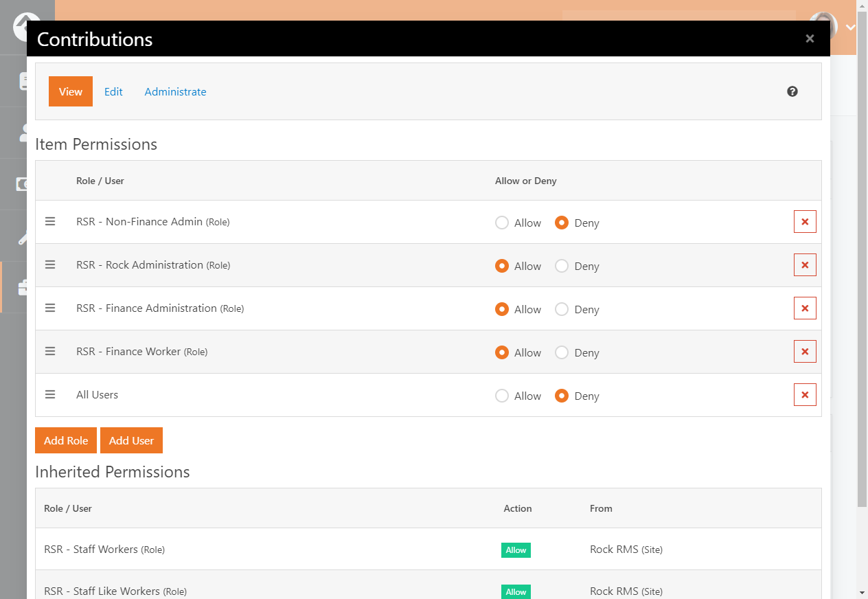
Task: Click the "From" column header
Action: pos(601,508)
